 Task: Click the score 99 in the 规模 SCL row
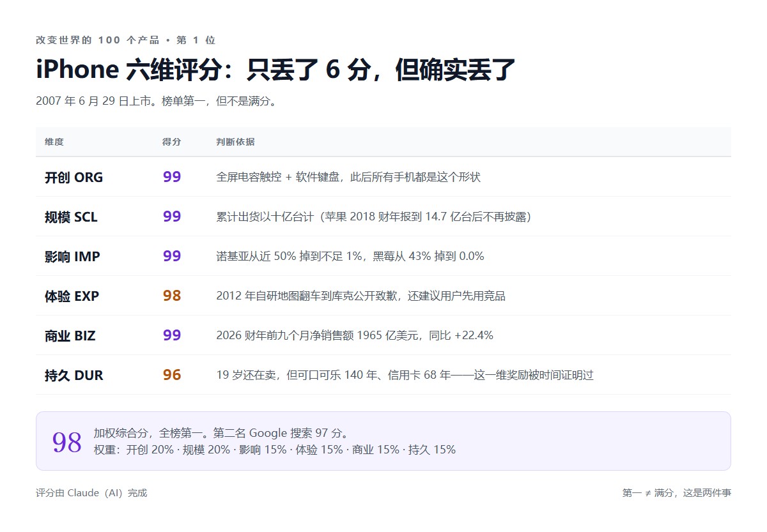pyautogui.click(x=172, y=217)
